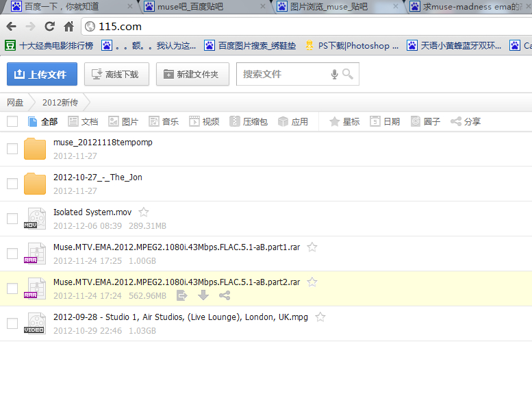
Task: Open 百度图片搜索_绣鞋垫 bookmark
Action: (250, 45)
